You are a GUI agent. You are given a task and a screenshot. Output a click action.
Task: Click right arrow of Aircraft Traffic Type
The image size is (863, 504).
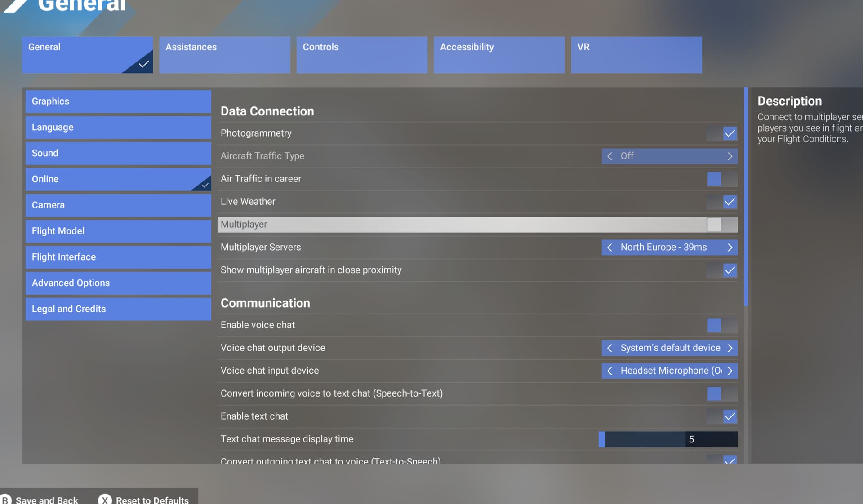730,156
